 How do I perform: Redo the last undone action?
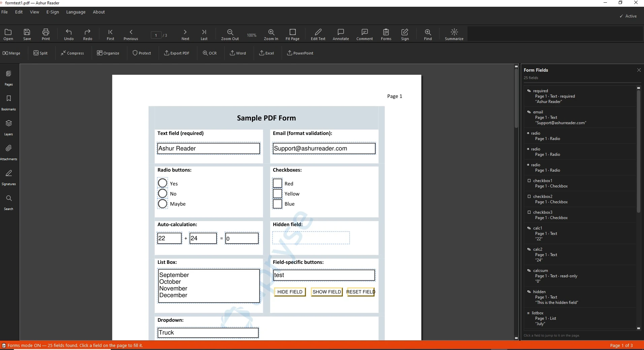tap(88, 34)
